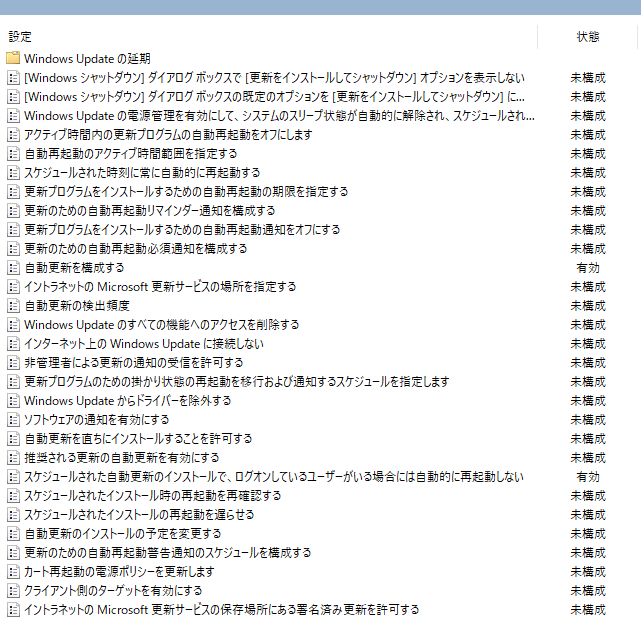The image size is (641, 622).
Task: Click policy icon beside スケジュールされた時刻に常に自動的に再起動する
Action: 13,172
